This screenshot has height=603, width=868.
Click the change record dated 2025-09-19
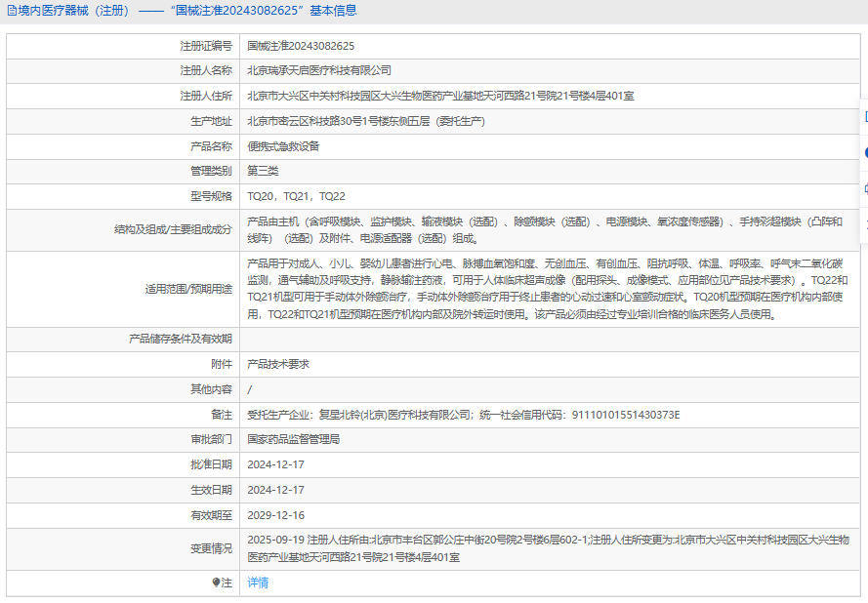tap(548, 548)
